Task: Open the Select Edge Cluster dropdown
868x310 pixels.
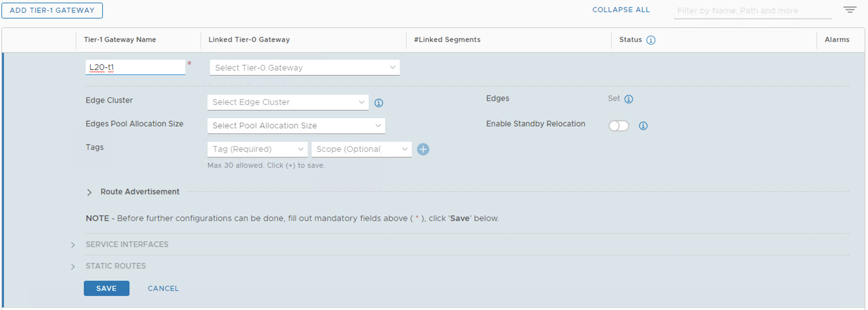Action: (x=288, y=102)
